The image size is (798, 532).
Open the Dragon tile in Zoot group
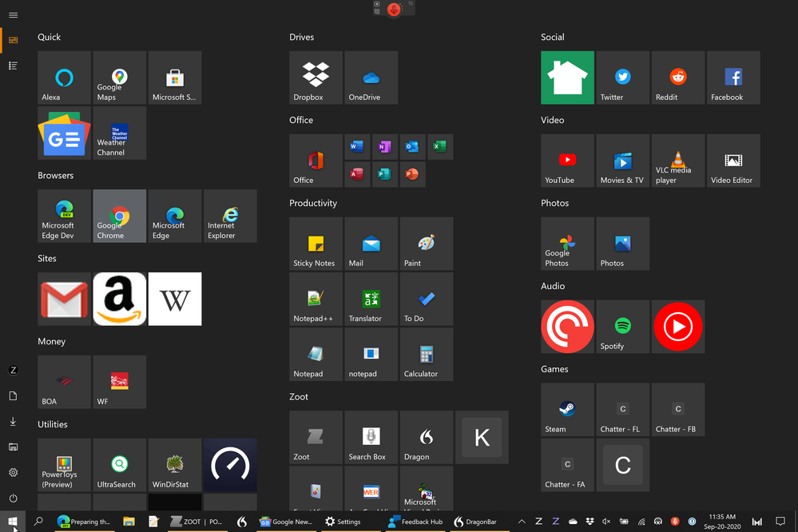coord(427,437)
